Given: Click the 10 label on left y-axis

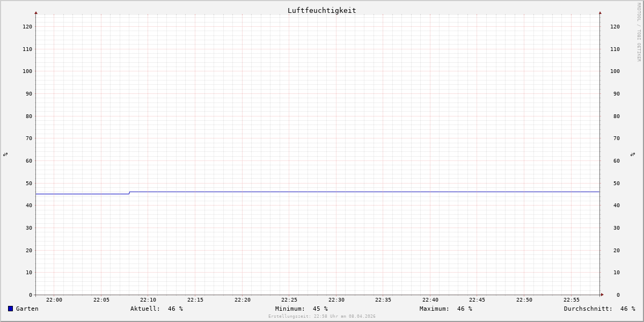Looking at the screenshot, I should coord(29,273).
